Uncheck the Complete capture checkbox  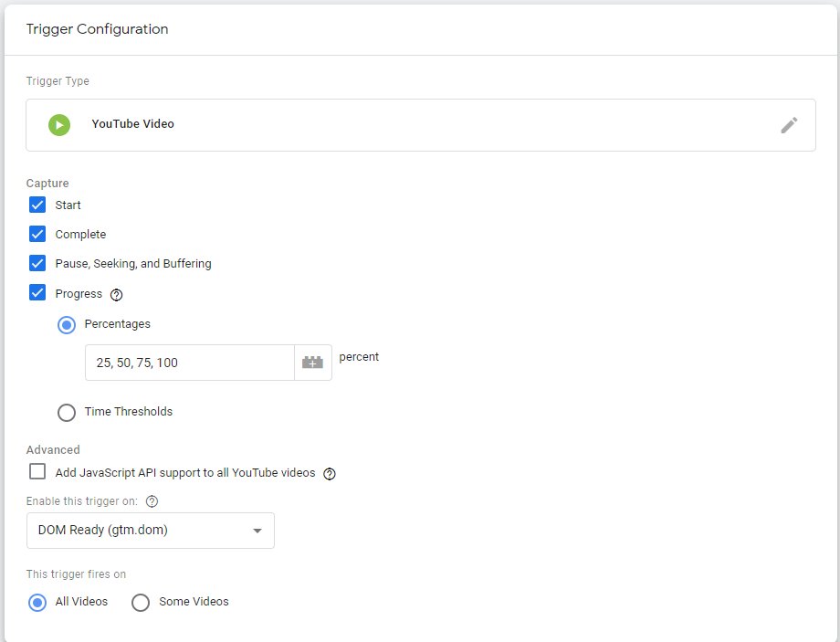tap(37, 234)
